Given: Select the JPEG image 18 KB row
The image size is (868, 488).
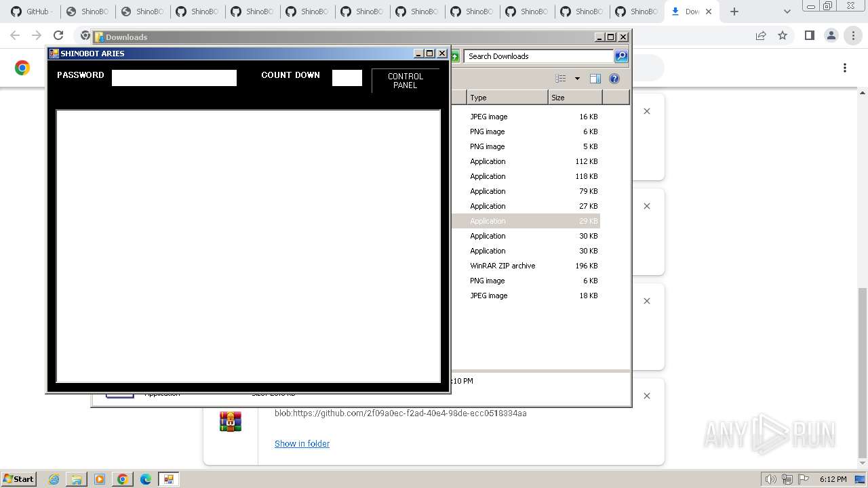Looking at the screenshot, I should pyautogui.click(x=526, y=296).
